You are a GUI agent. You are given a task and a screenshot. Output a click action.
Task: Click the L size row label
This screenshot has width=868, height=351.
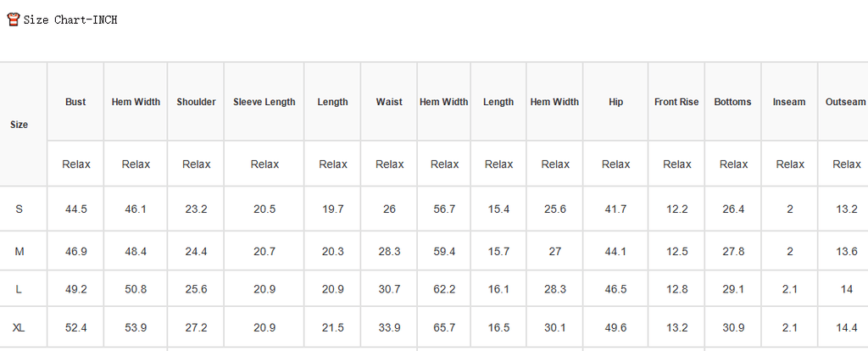19,289
